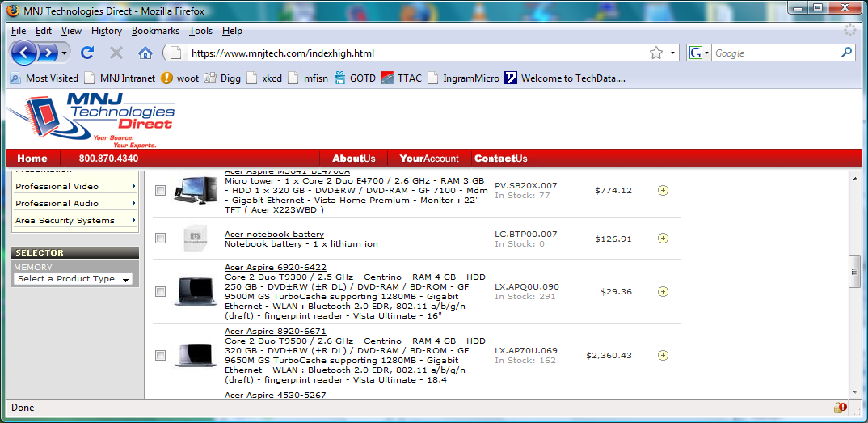This screenshot has height=423, width=868.
Task: Open the Digg bookmark
Action: tap(222, 78)
